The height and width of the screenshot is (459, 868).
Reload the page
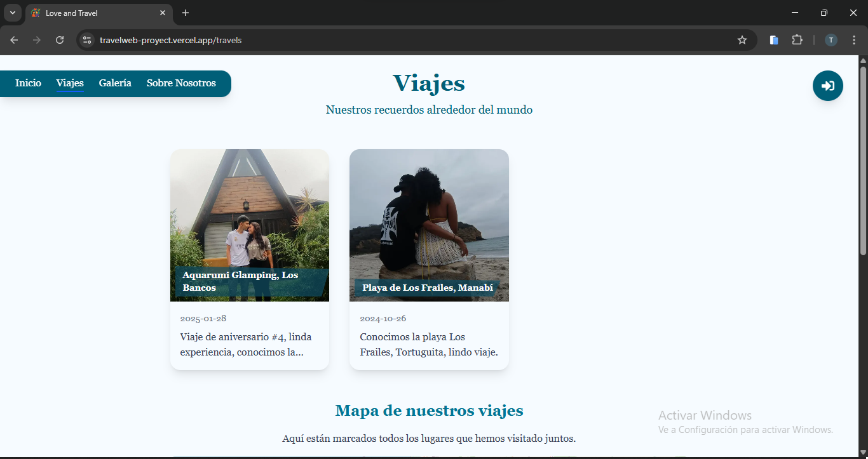[60, 40]
